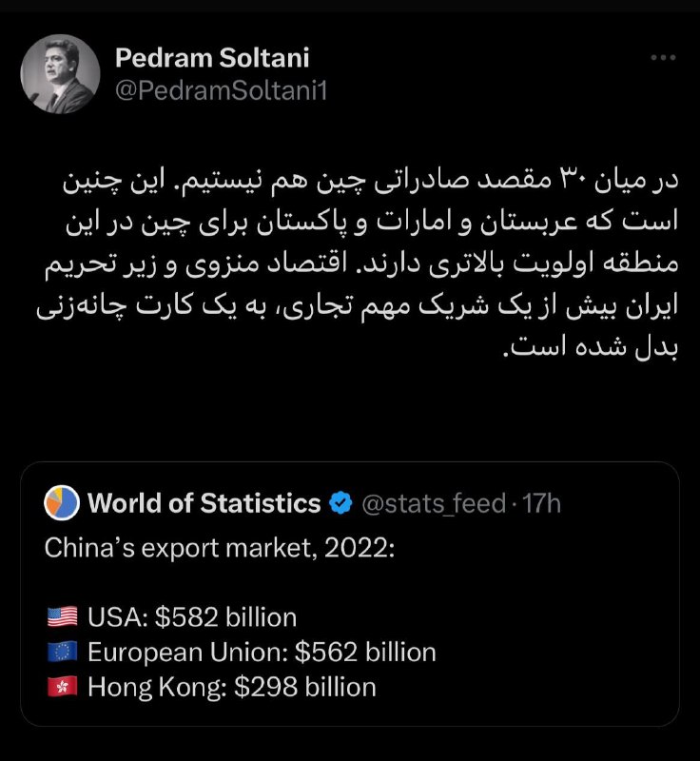Screen dimensions: 700x761
Task: Click the @stats_feed handle
Action: pyautogui.click(x=433, y=503)
